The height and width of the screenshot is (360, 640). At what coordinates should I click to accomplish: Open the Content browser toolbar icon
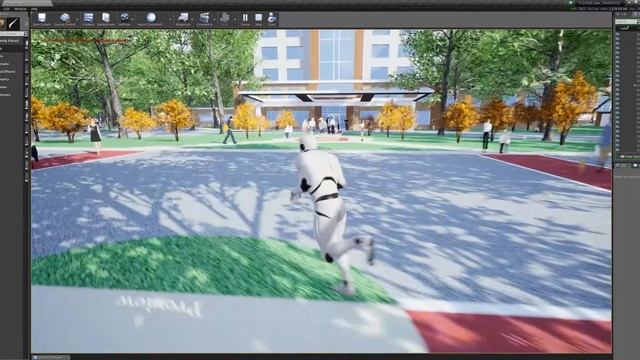point(88,19)
